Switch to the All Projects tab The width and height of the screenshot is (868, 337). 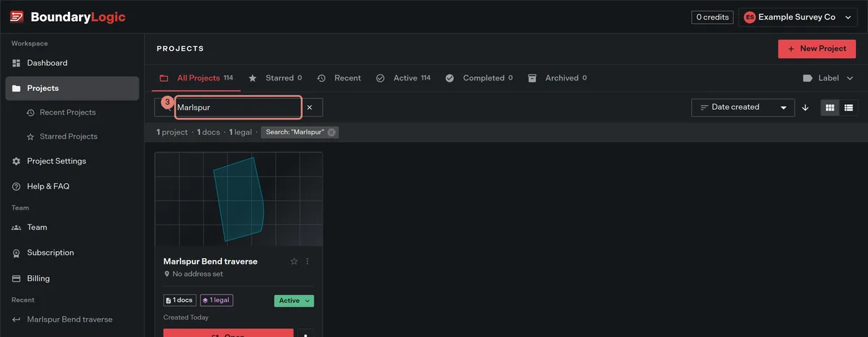(x=196, y=78)
